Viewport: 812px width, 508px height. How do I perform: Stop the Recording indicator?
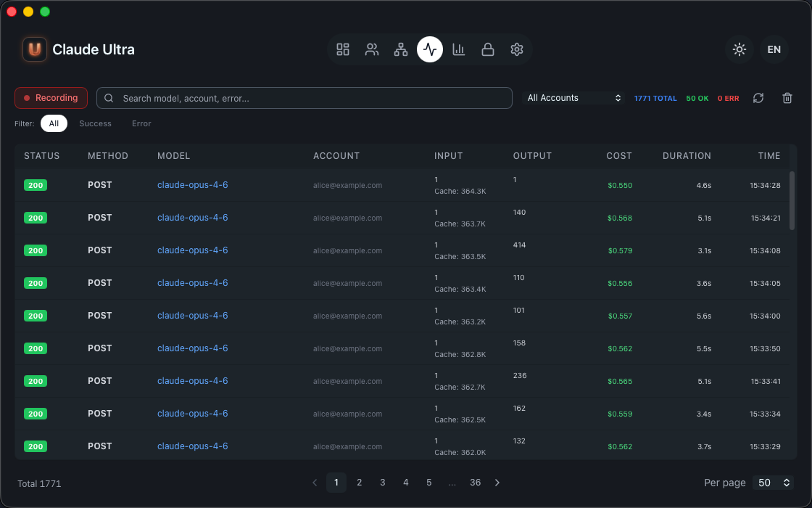(x=51, y=98)
